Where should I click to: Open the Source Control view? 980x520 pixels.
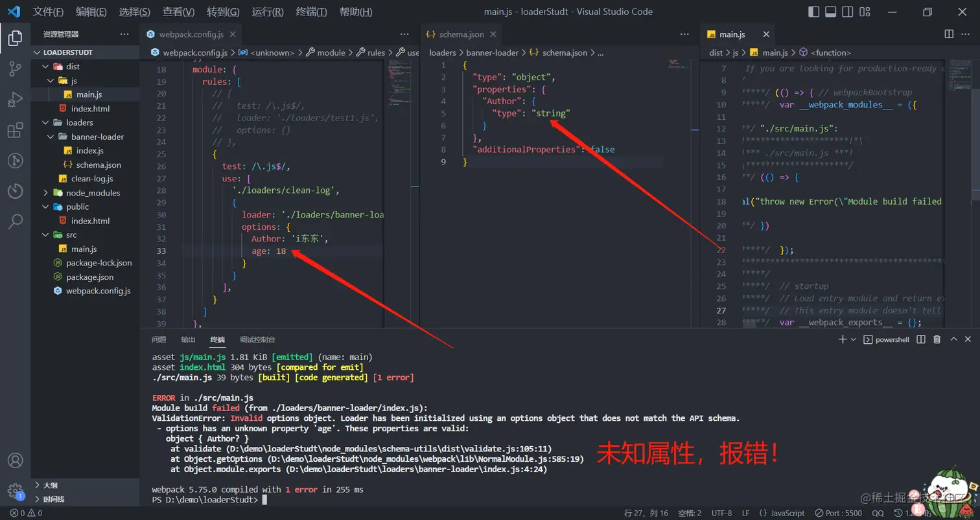(x=15, y=69)
